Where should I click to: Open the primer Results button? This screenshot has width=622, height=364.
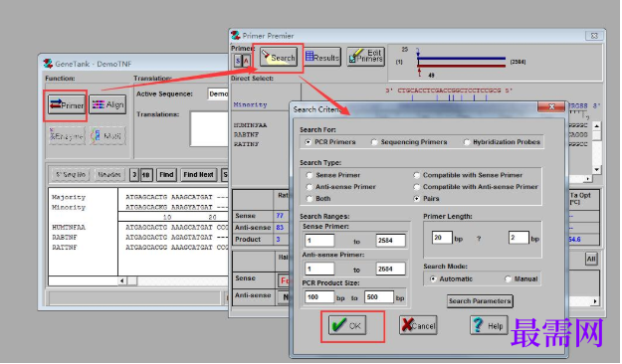pos(322,58)
